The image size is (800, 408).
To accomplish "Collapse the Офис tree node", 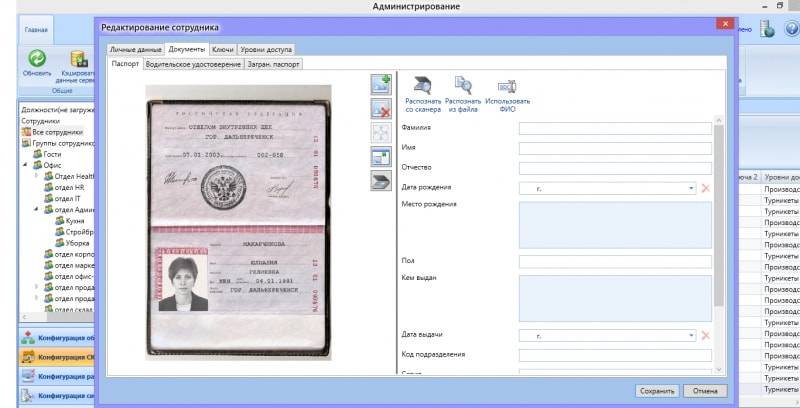I will [x=25, y=165].
